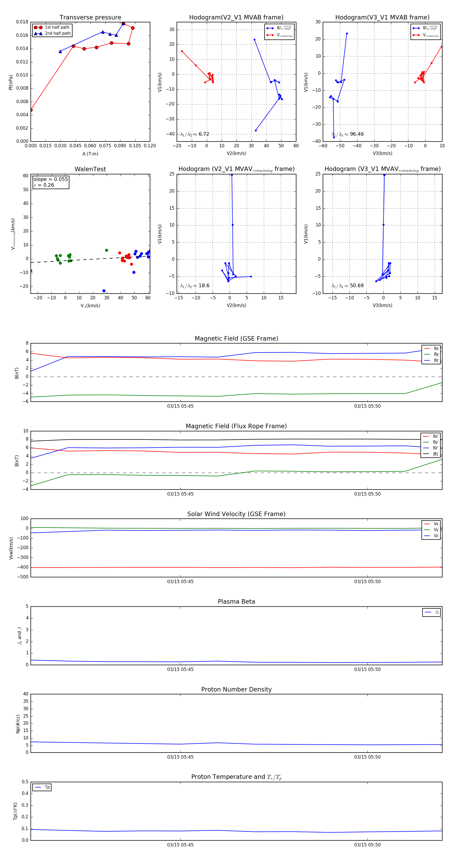Select the Bx' legend entry
The image size is (473, 868).
[431, 436]
